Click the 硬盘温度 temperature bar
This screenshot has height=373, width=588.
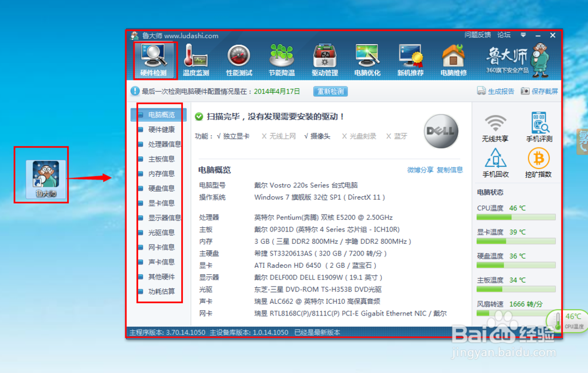[516, 265]
